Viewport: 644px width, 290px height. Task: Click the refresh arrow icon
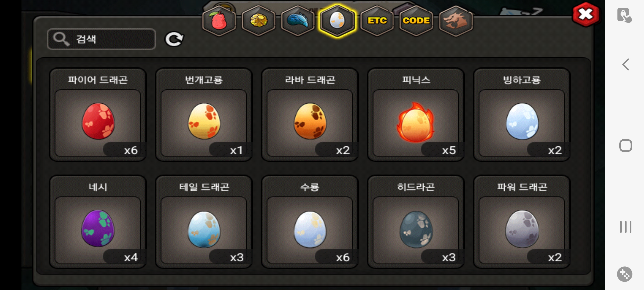click(x=174, y=39)
